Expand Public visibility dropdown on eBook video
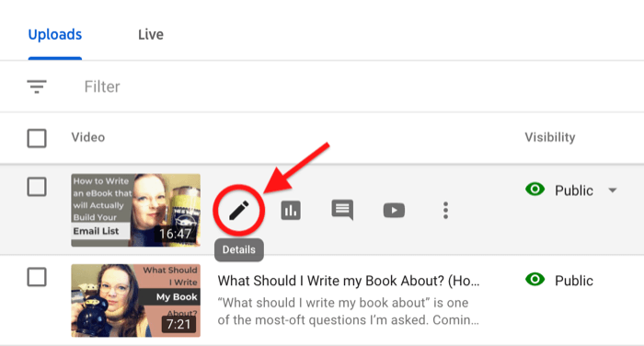644x346 pixels. [613, 190]
